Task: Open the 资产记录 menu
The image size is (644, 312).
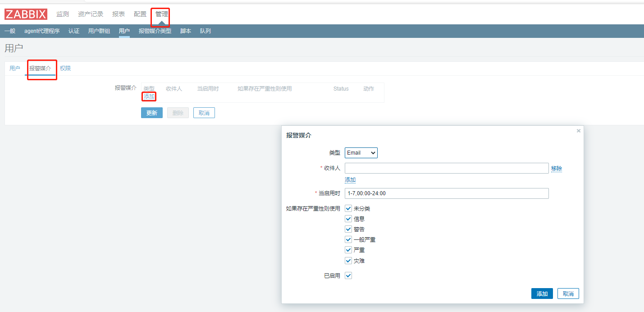Action: click(x=91, y=14)
